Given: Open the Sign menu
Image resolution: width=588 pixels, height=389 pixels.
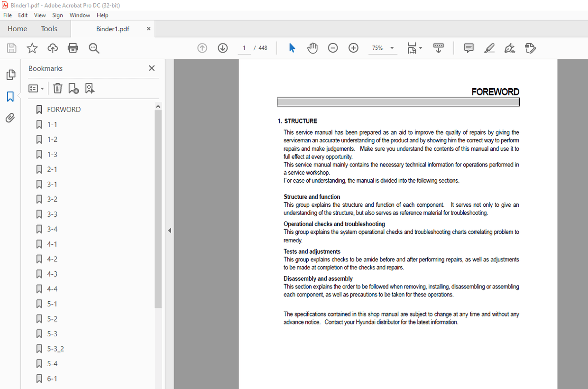Looking at the screenshot, I should tap(57, 15).
